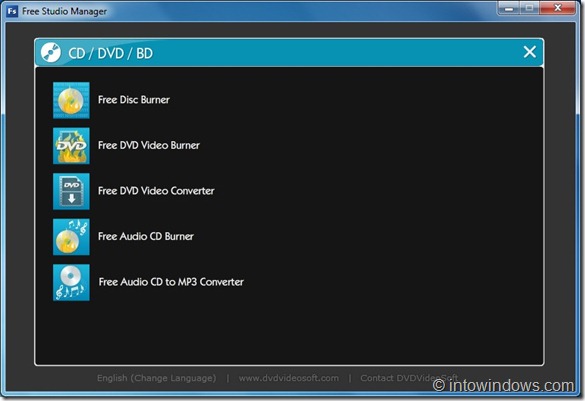
Task: Click the disc icon in the CD / DVD / BD header
Action: click(x=51, y=52)
